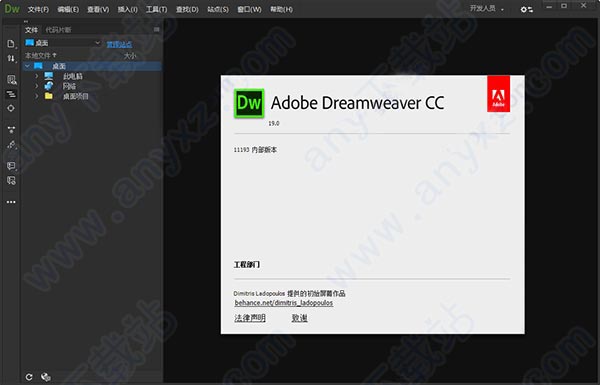
Task: Open the sync settings gear icon
Action: pos(527,9)
